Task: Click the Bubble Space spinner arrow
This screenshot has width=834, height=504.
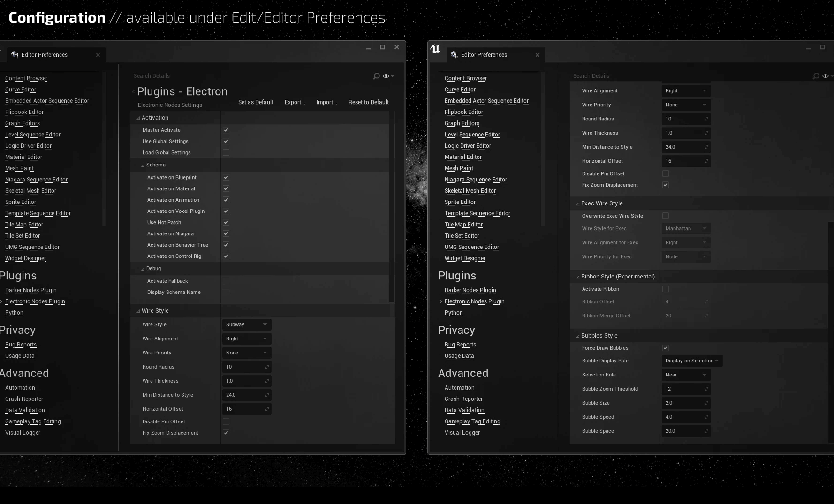Action: [706, 431]
